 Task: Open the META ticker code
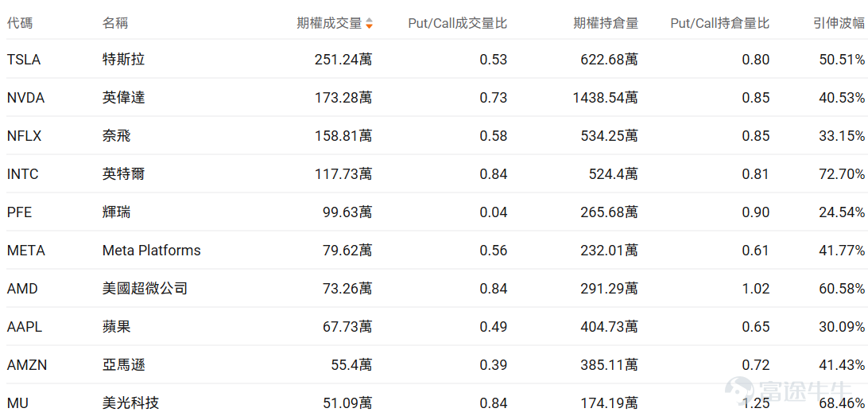[x=26, y=251]
